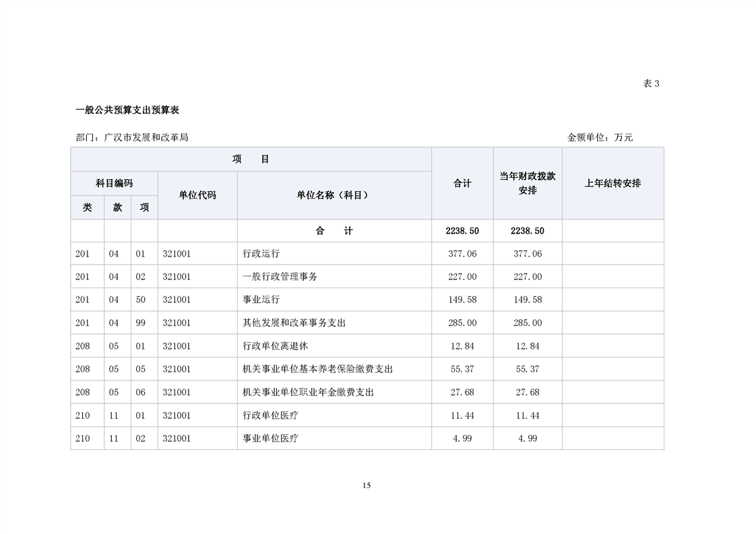This screenshot has height=534, width=756.
Task: Click the 类 sub-header cell
Action: pyautogui.click(x=88, y=207)
